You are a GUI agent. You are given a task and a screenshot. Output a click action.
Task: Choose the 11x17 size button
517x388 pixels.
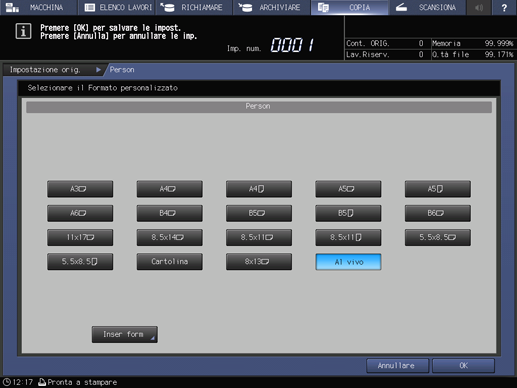point(80,237)
